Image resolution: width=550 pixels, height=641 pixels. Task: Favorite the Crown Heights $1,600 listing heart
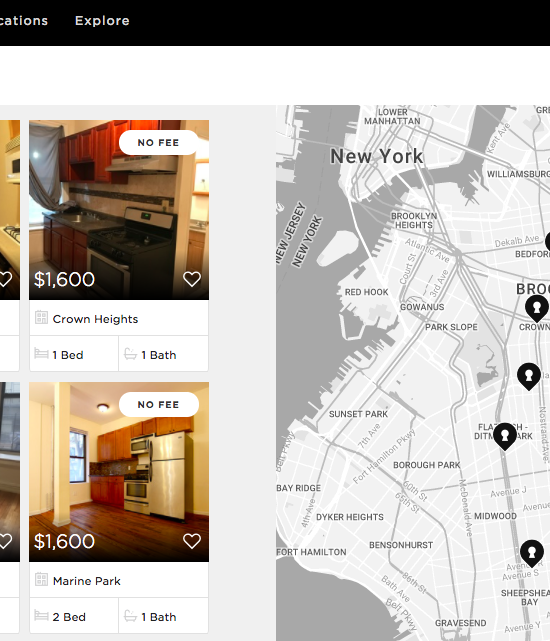pyautogui.click(x=191, y=279)
